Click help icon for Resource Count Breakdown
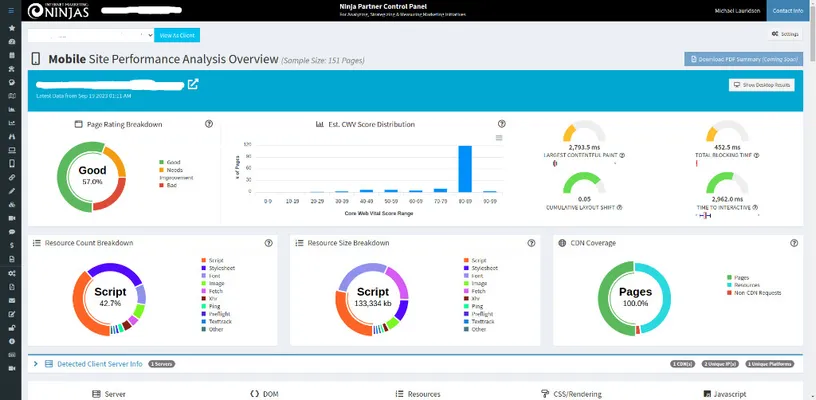The image size is (816, 400). (268, 243)
